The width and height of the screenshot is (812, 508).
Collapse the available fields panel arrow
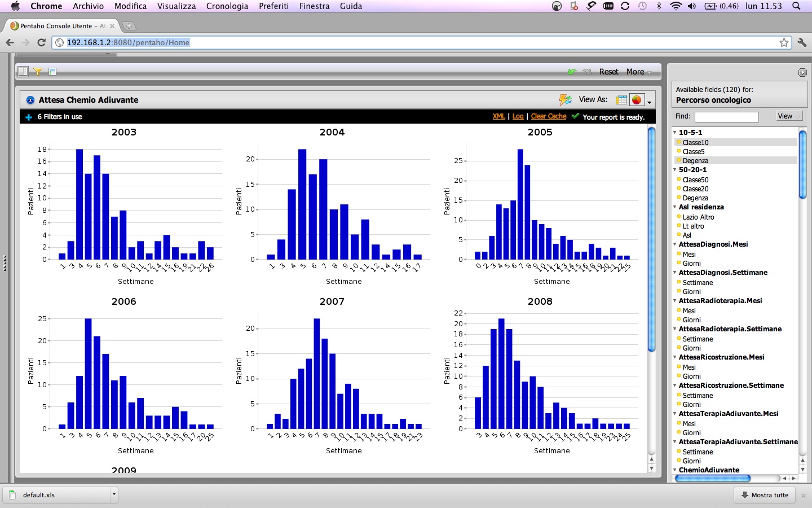(x=802, y=72)
